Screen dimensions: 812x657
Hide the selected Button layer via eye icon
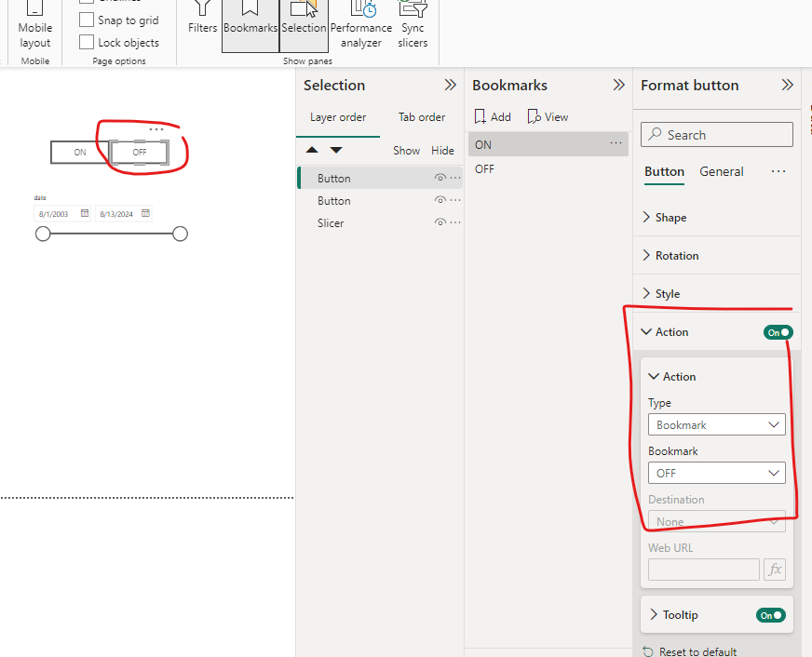coord(440,178)
